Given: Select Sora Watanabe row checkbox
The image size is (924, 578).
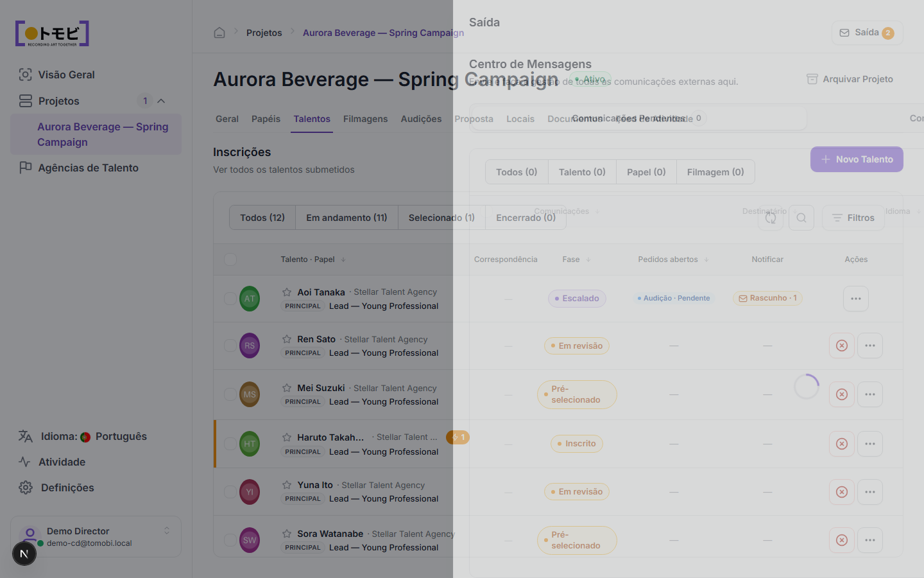Looking at the screenshot, I should pyautogui.click(x=230, y=540).
